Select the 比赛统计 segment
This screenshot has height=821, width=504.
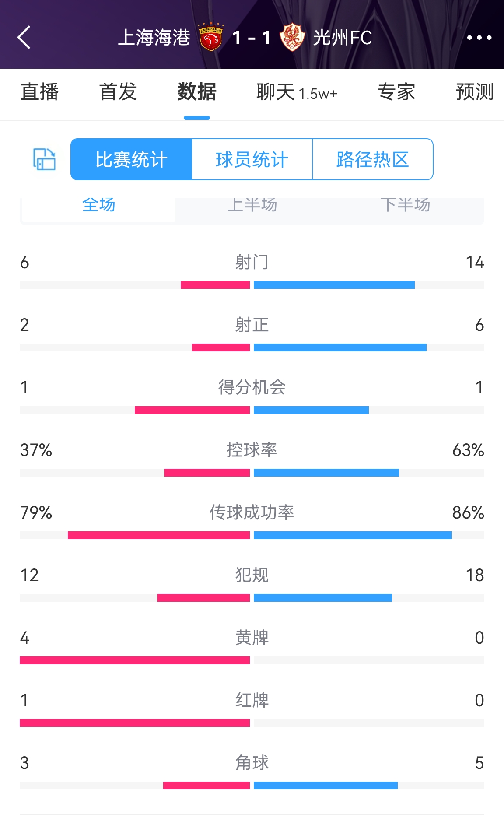coord(131,159)
